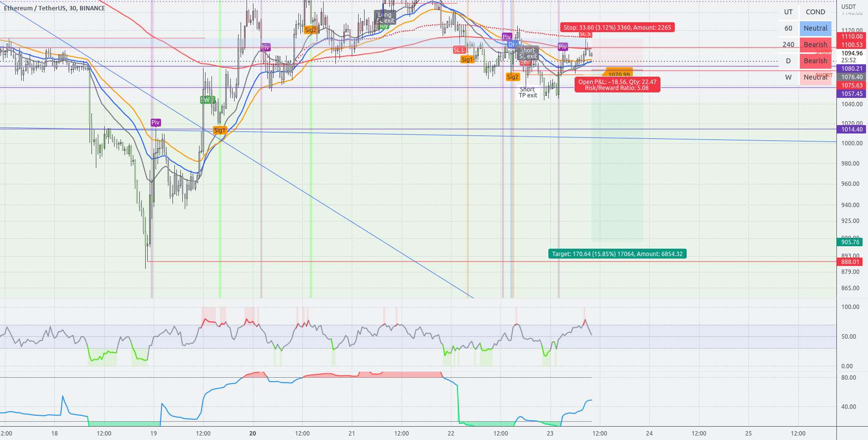Click date 19 on the time axis

point(154,434)
